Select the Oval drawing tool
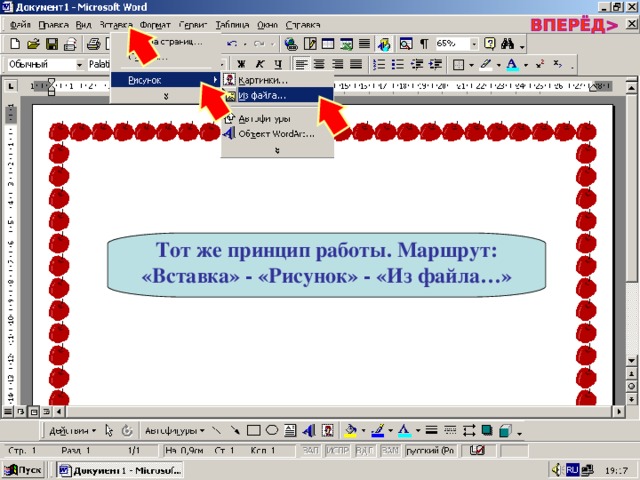The image size is (640, 480). [272, 430]
